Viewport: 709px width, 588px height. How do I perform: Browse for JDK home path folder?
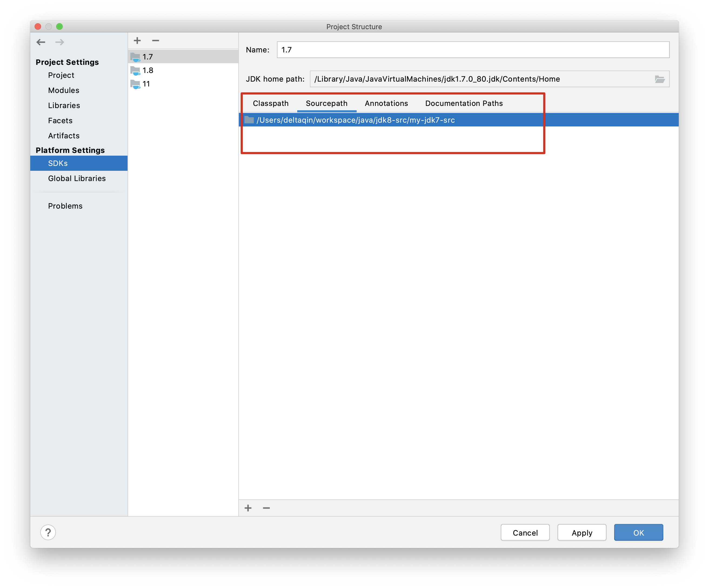coord(659,79)
